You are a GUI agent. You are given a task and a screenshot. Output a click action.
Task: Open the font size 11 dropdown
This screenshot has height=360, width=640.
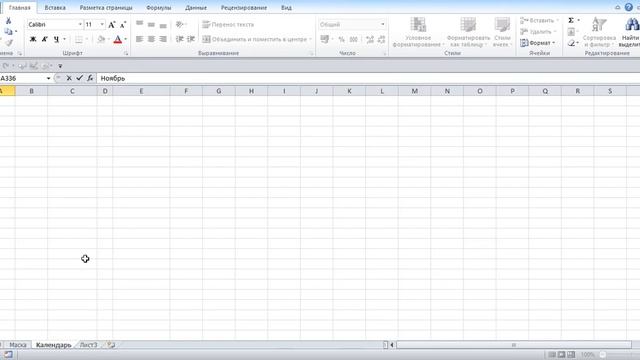point(102,24)
